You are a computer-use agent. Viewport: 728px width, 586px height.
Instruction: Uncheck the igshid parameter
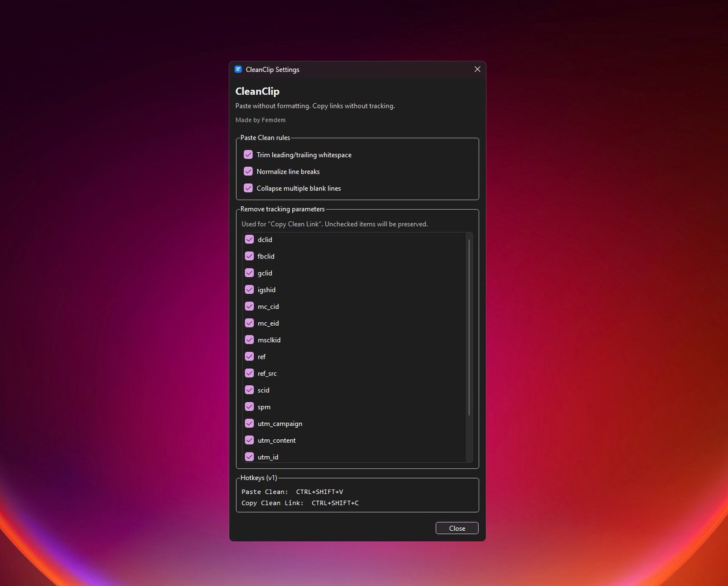coord(249,289)
